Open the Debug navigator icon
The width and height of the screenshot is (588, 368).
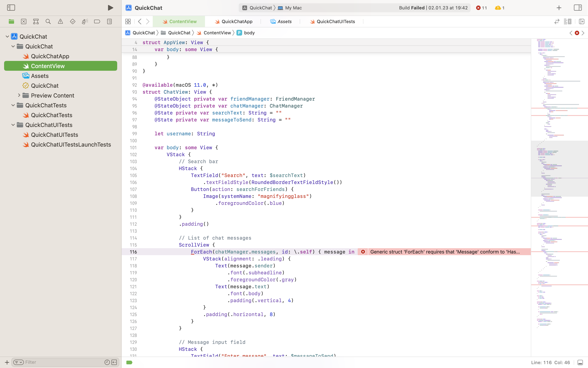point(85,21)
